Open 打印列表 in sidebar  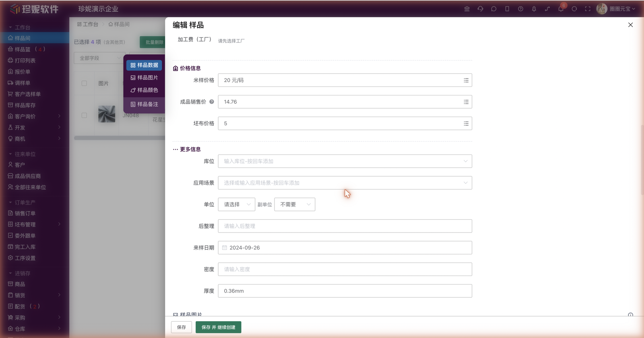pos(35,60)
